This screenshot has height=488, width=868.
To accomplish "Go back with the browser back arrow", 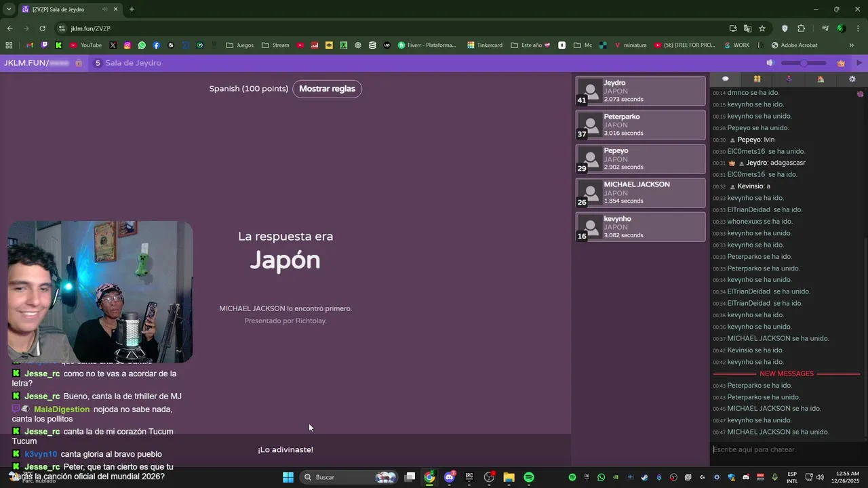I will point(9,28).
